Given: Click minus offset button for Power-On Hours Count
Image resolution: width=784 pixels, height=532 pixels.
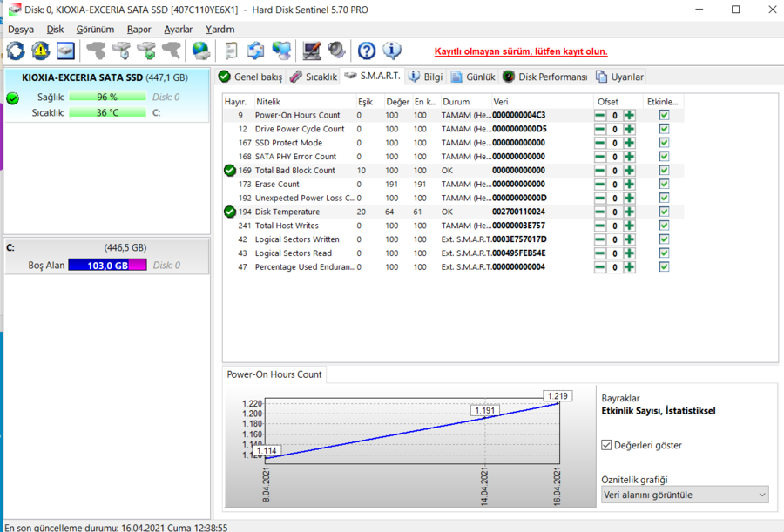Looking at the screenshot, I should tap(600, 116).
